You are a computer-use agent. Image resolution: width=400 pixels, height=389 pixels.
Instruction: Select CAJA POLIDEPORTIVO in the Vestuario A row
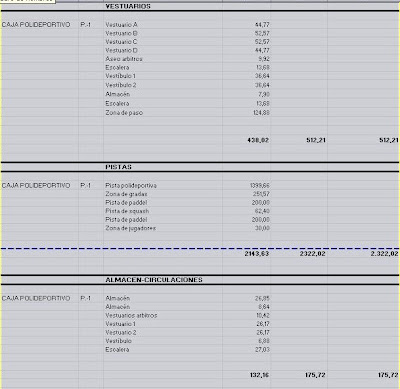coord(36,25)
